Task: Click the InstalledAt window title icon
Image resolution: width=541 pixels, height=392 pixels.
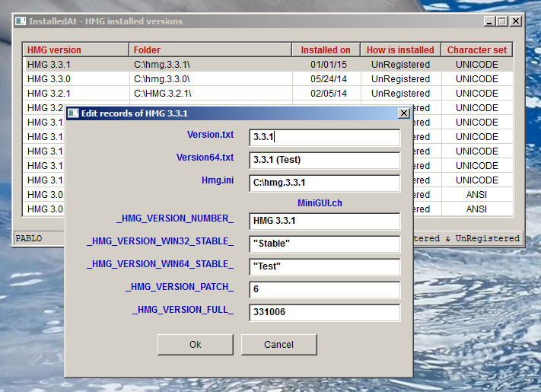Action: click(21, 21)
